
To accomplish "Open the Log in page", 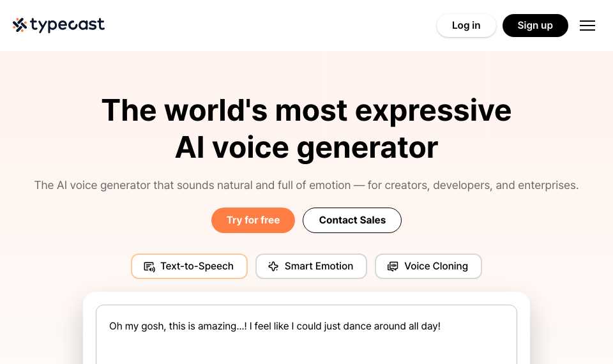I will [x=466, y=26].
